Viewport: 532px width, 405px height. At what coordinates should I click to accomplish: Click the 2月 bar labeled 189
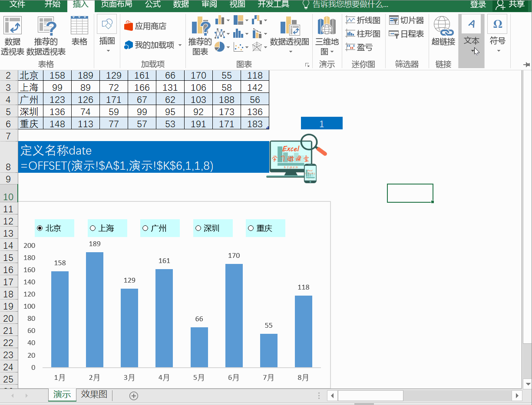tap(95, 310)
